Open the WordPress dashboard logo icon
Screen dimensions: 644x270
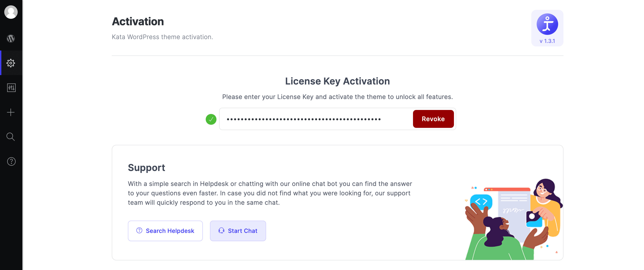pyautogui.click(x=11, y=38)
